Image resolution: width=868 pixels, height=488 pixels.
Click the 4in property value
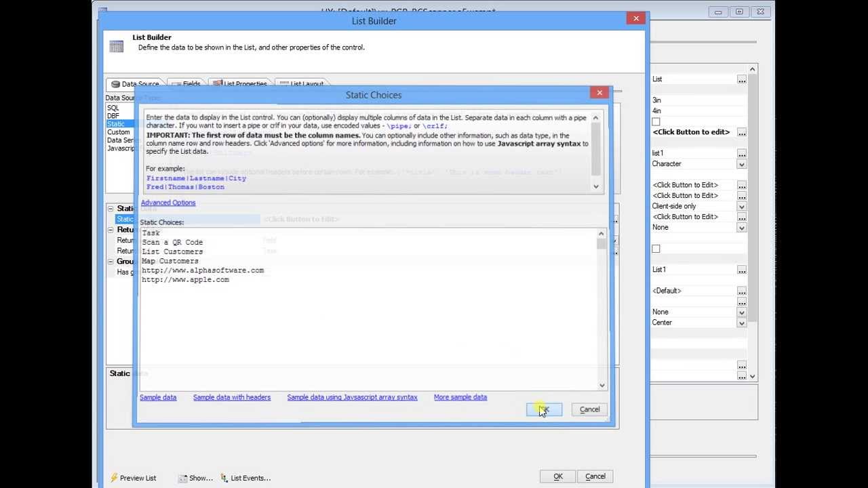[x=656, y=111]
